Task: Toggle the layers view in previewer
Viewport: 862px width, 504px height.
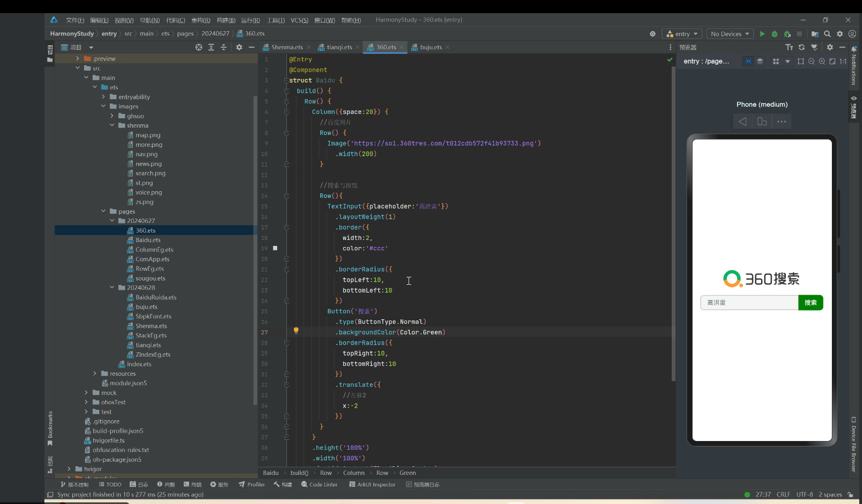Action: pos(760,61)
